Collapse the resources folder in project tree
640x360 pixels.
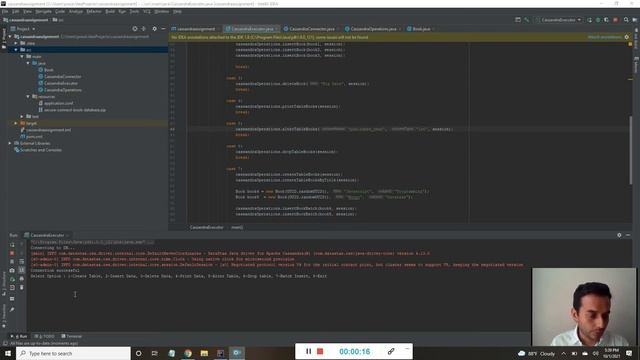tap(28, 96)
